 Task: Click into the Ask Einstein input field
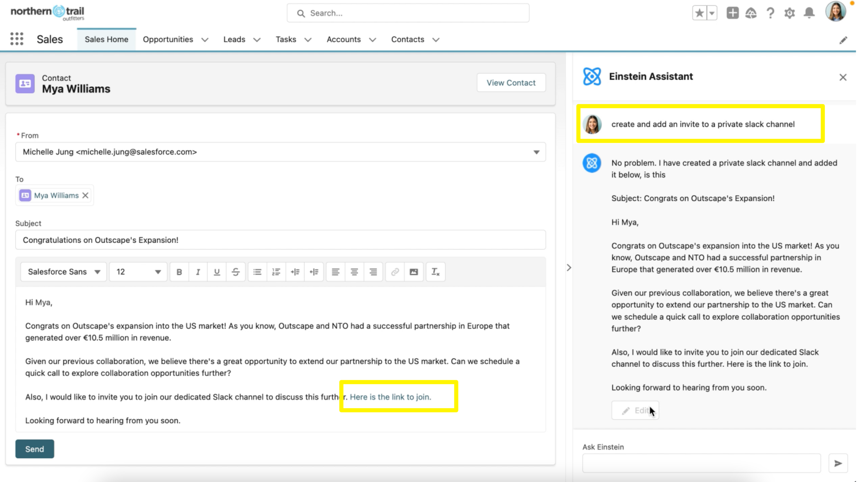pos(702,463)
